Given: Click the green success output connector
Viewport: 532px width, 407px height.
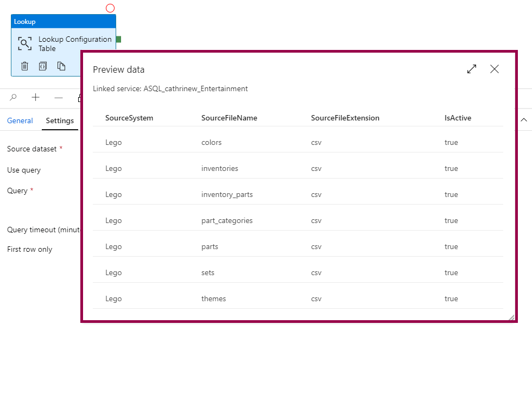Looking at the screenshot, I should (x=118, y=39).
